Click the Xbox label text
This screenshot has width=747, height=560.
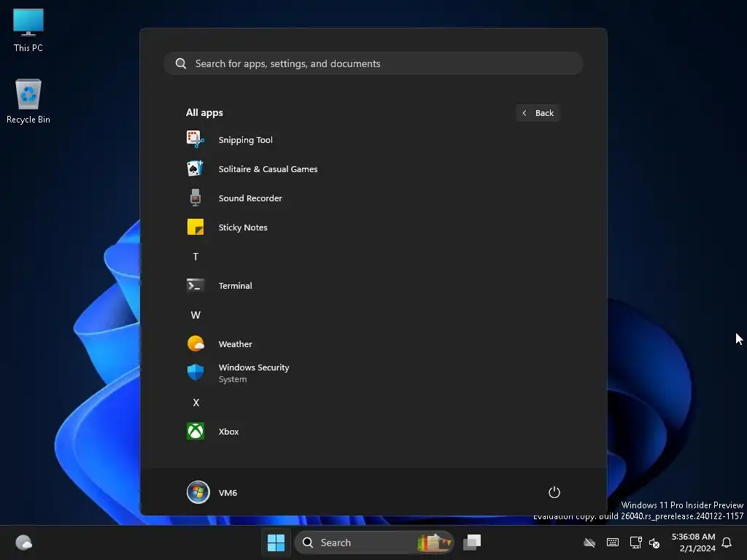pyautogui.click(x=228, y=432)
